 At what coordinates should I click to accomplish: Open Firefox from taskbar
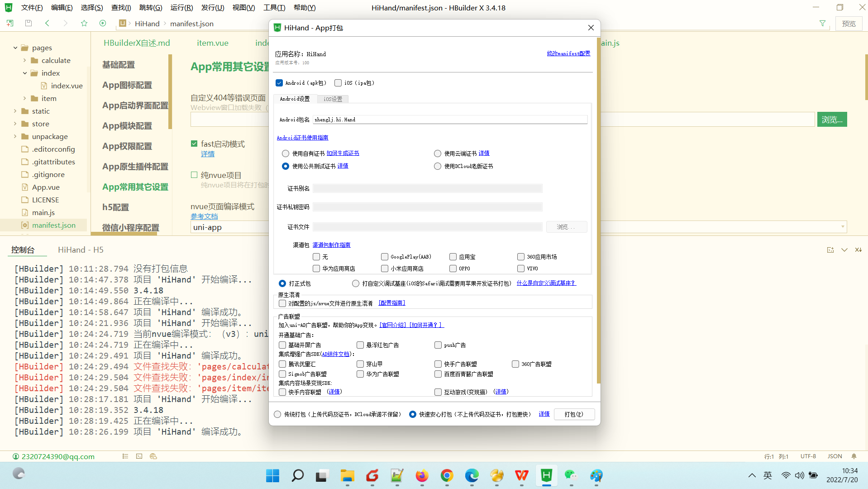tap(422, 475)
